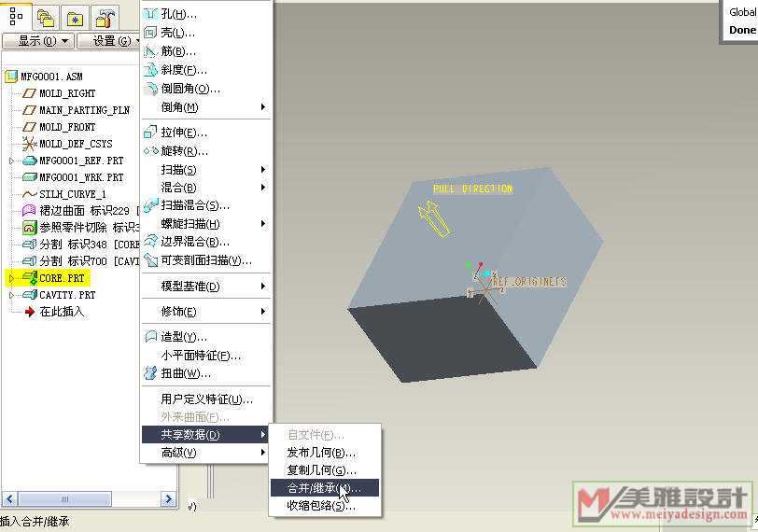Expand the CAVITY.PRT node
The image size is (758, 532).
(11, 295)
